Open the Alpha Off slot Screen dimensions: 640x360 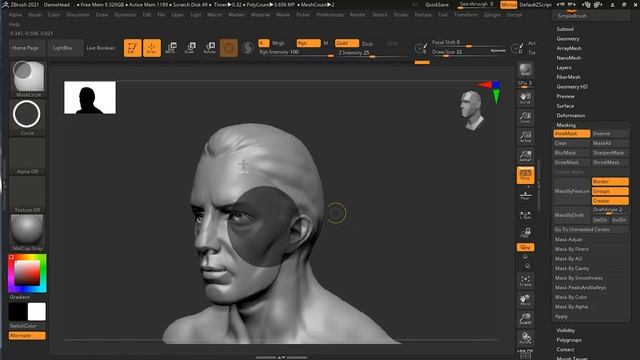click(27, 156)
